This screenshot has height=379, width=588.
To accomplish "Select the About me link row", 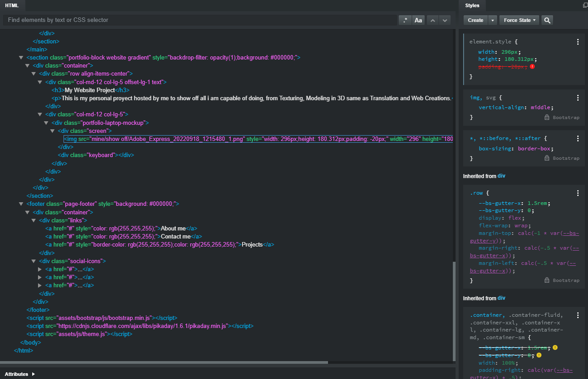I will pos(121,228).
